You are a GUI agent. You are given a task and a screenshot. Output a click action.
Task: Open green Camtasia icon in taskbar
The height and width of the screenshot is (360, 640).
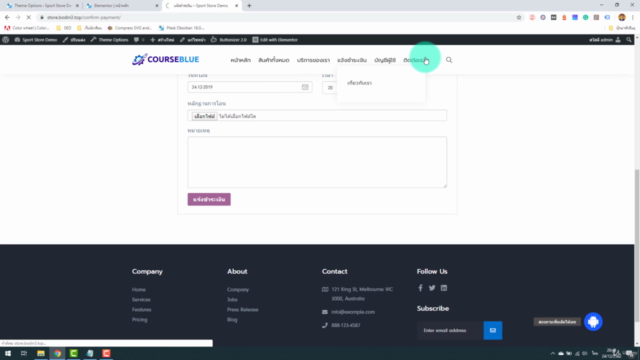(x=73, y=353)
